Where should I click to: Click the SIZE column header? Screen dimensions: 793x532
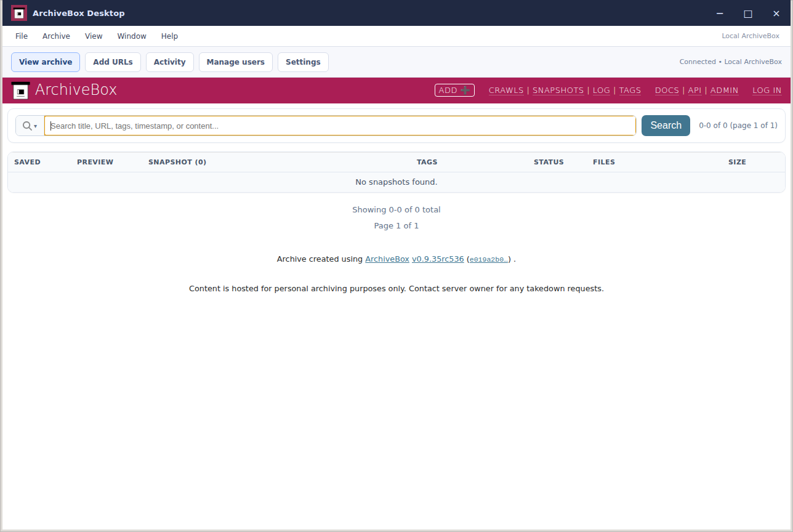pos(737,162)
